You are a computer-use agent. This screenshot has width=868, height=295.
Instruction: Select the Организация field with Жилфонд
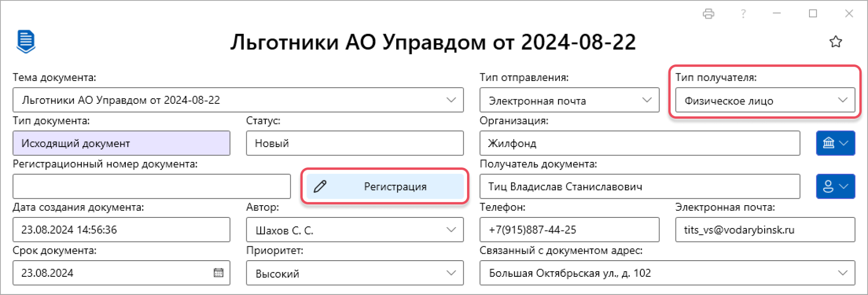click(x=640, y=143)
